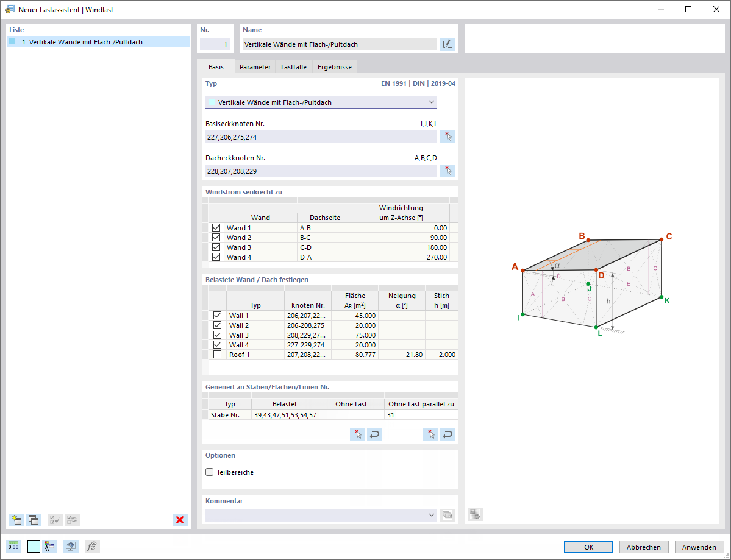Image resolution: width=731 pixels, height=560 pixels.
Task: Click the fx formula display icon
Action: 92,547
